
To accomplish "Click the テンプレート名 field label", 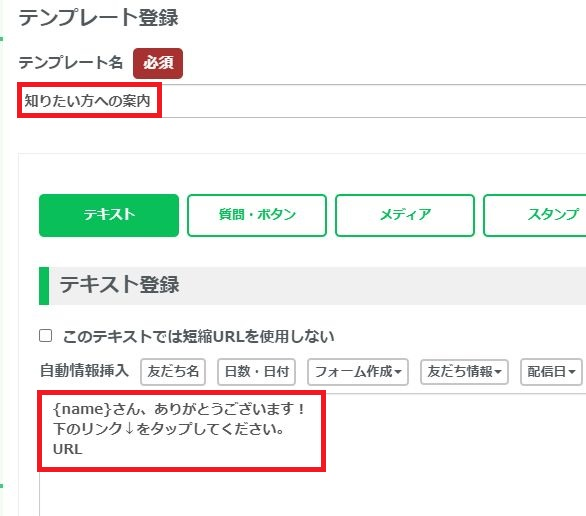I will click(71, 62).
